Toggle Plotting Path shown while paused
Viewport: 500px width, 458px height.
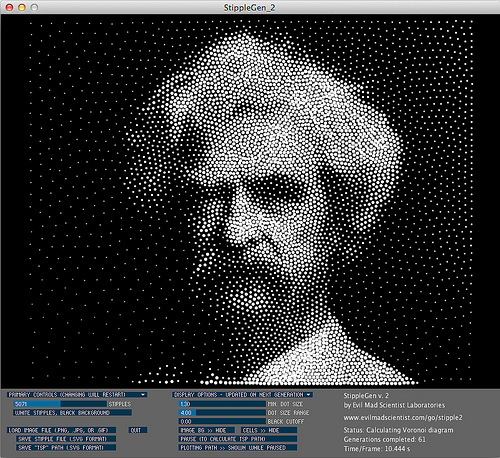point(238,448)
